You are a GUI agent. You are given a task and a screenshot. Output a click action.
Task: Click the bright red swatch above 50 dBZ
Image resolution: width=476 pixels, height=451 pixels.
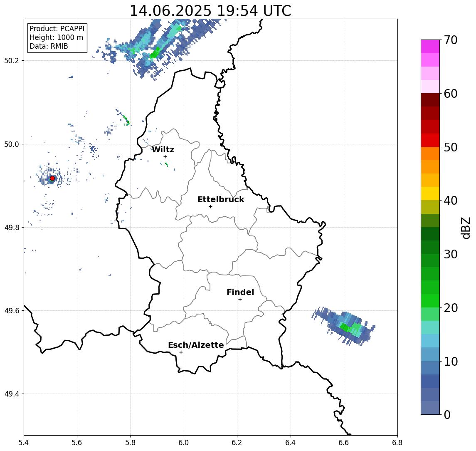click(x=430, y=140)
